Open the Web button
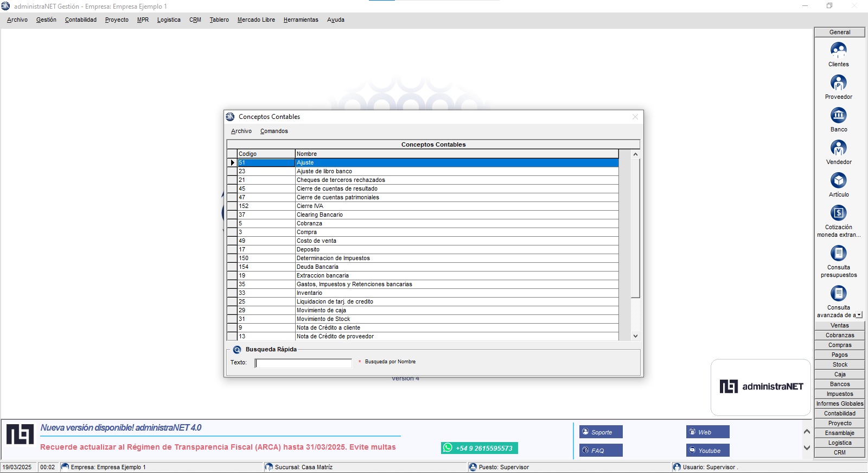 click(x=707, y=432)
